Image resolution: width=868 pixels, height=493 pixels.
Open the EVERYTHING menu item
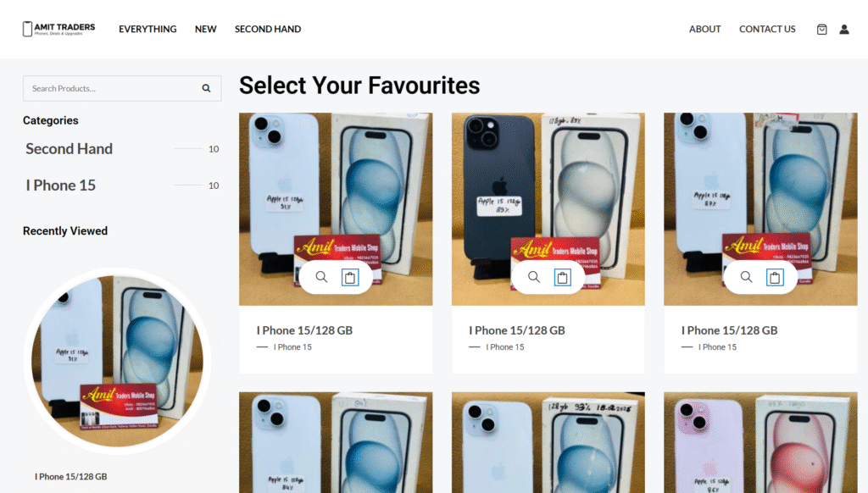pyautogui.click(x=147, y=29)
